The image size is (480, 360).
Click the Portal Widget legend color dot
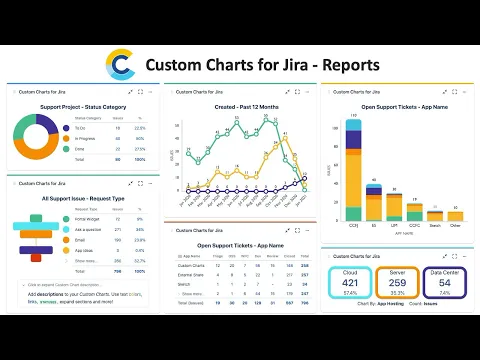(66, 219)
